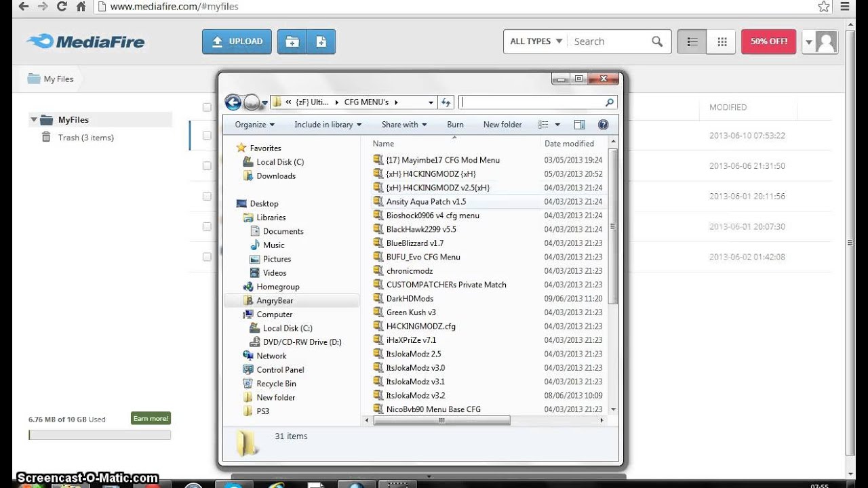Create a new file in MediaFire toolbar

(x=321, y=41)
